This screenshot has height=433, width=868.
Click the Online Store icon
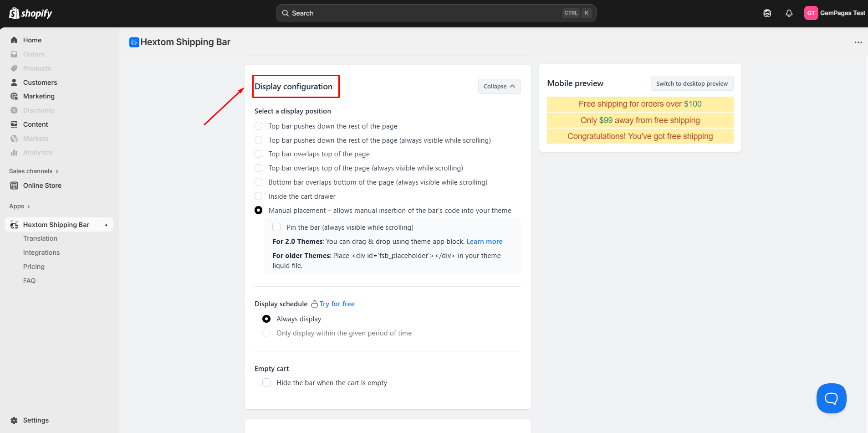tap(14, 186)
